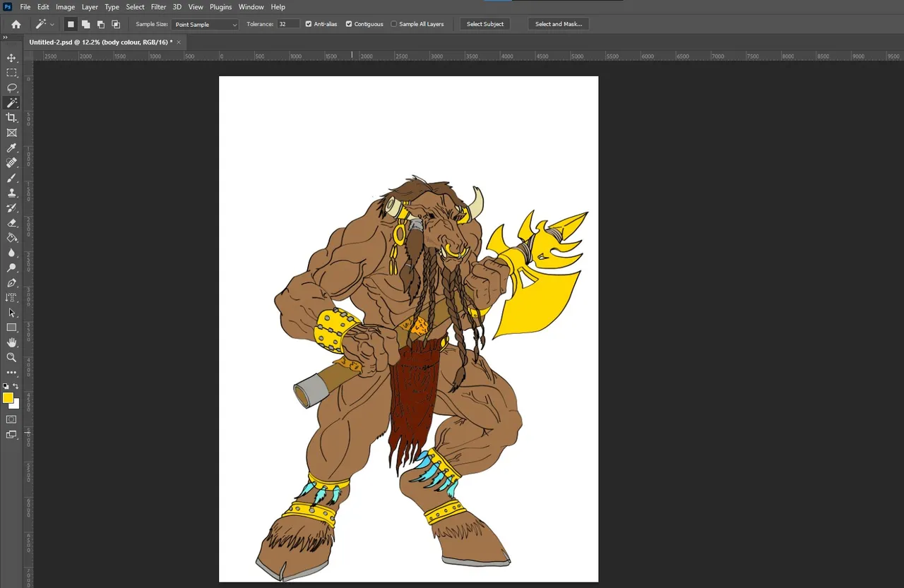
Task: Expand the collapsed toolbar with double arrows
Action: click(x=6, y=37)
